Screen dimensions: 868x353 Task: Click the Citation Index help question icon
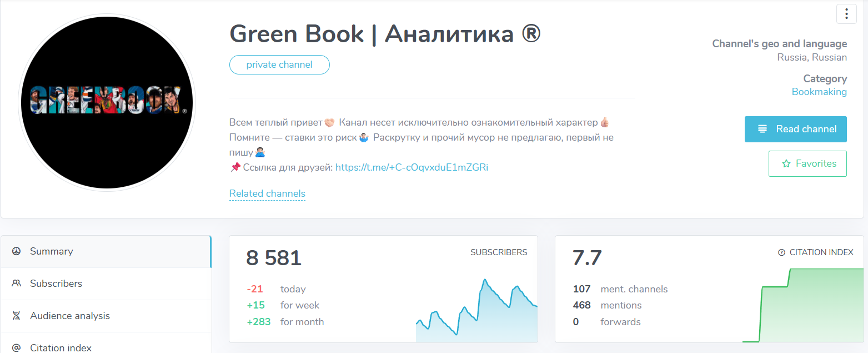pyautogui.click(x=781, y=252)
